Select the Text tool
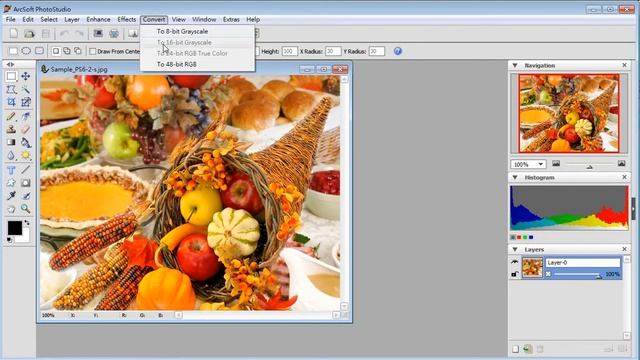Screen dimensions: 640x360 tap(11, 169)
